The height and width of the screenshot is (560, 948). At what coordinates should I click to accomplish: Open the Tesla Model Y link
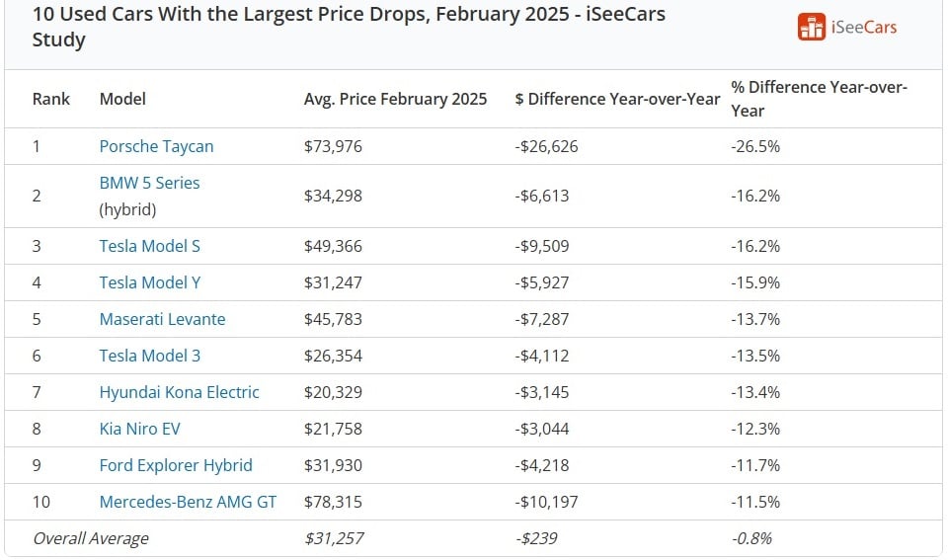click(149, 282)
